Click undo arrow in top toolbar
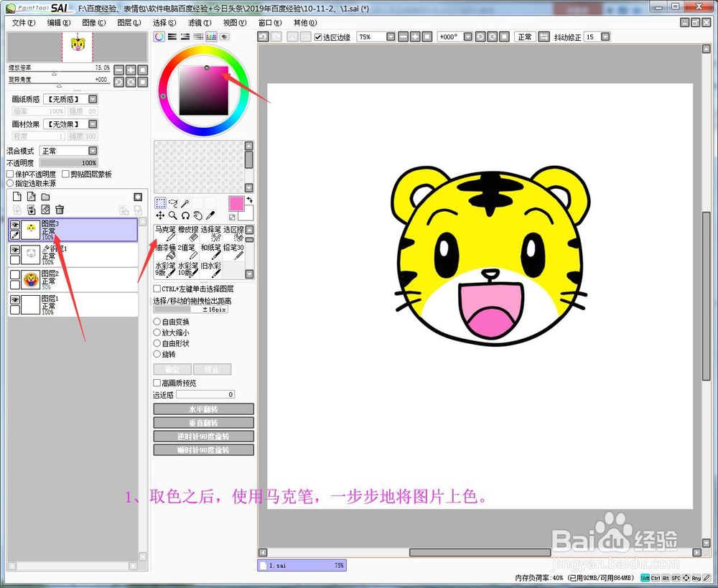718x588 pixels. tap(263, 37)
